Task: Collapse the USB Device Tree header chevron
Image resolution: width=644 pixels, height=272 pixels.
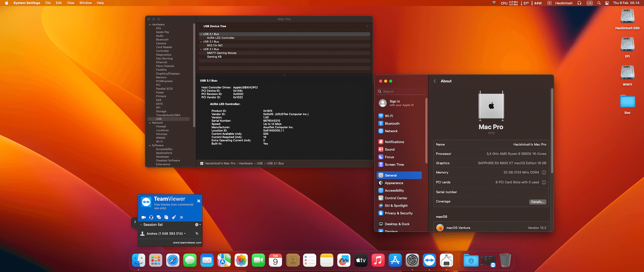Action: [367, 26]
